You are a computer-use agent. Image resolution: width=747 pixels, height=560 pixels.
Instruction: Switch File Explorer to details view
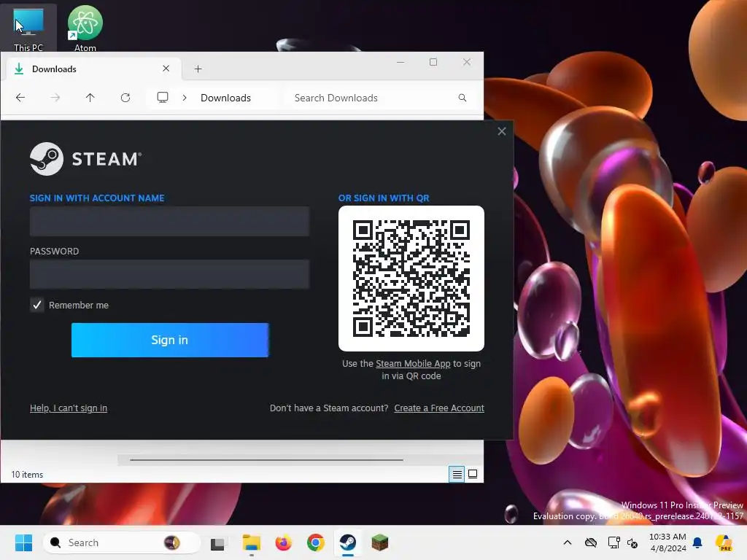(457, 474)
